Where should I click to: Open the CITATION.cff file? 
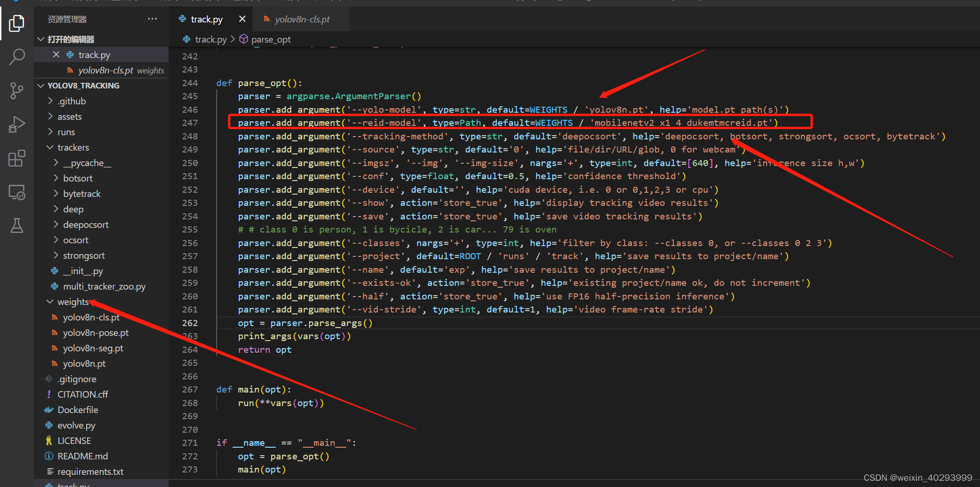(82, 394)
